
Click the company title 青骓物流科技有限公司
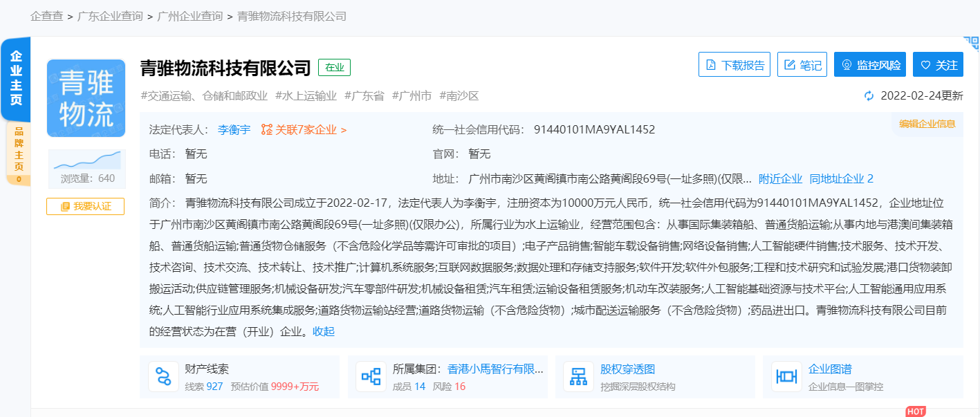point(226,67)
